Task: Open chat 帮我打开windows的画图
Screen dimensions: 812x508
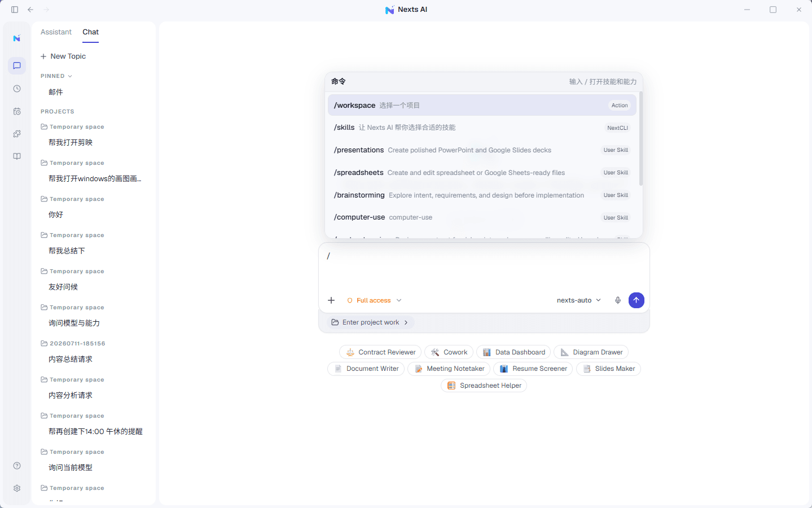Action: pos(95,178)
